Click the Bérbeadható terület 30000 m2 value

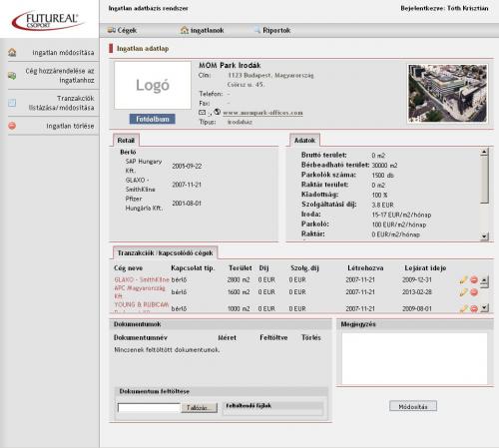(x=384, y=166)
